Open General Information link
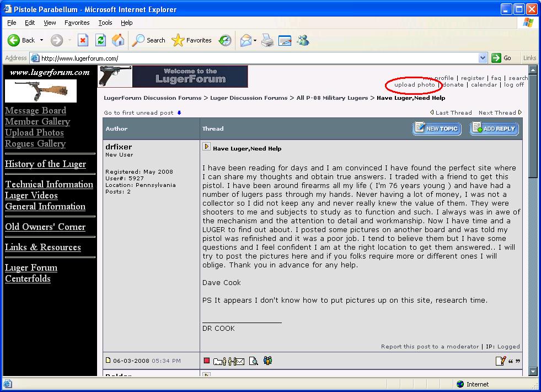 (x=45, y=206)
